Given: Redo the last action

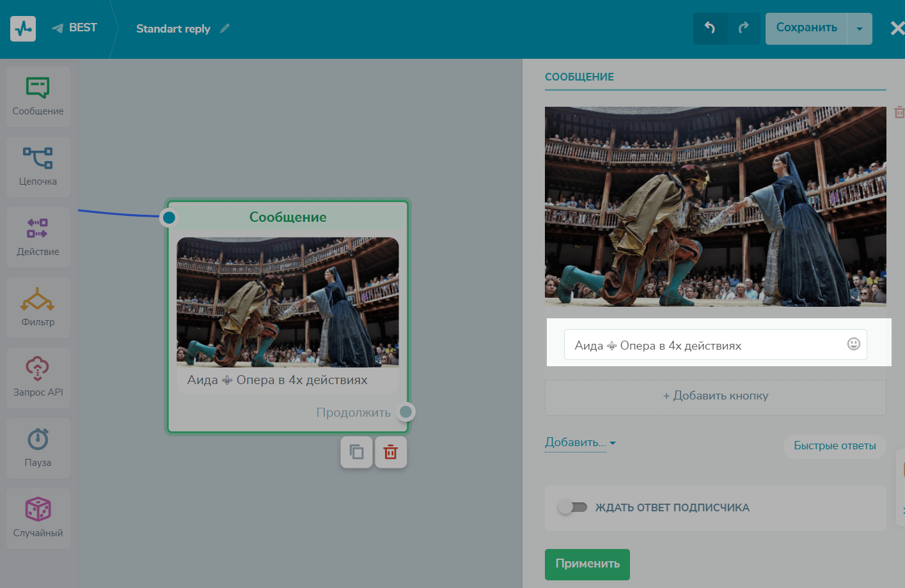Looking at the screenshot, I should pyautogui.click(x=744, y=28).
